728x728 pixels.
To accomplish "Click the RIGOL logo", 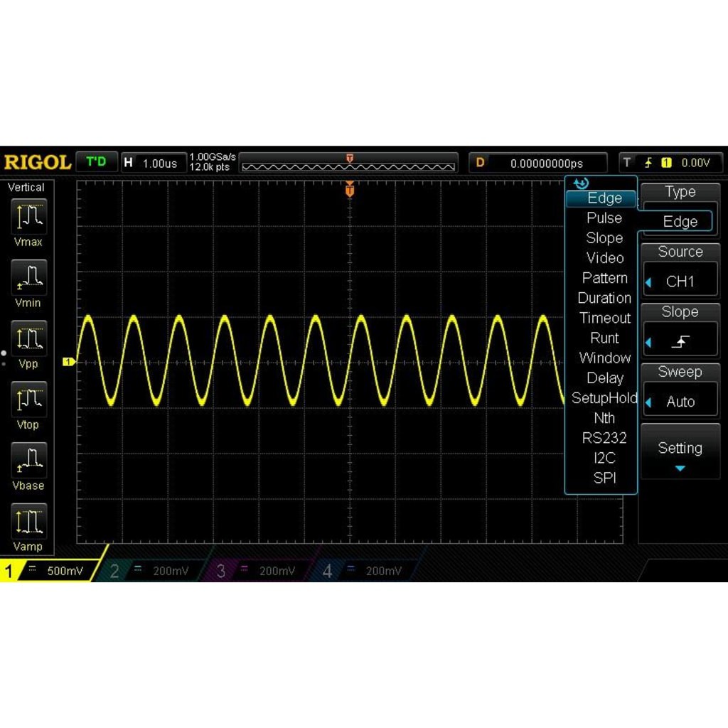I will (37, 162).
